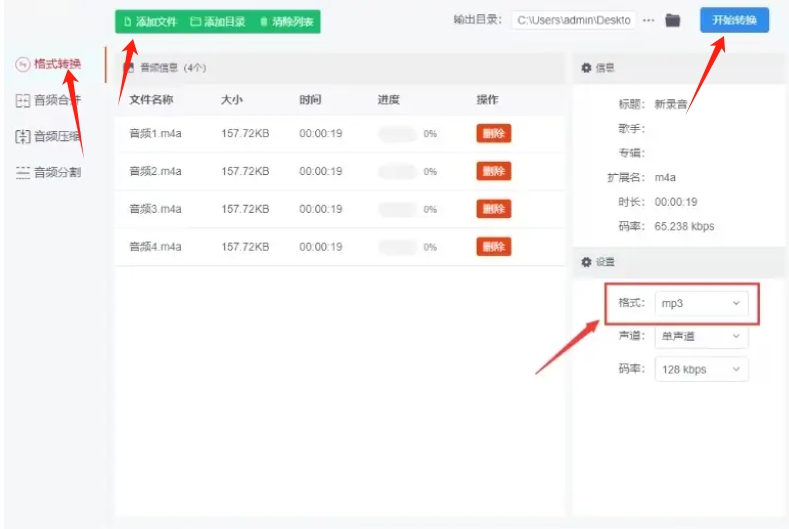This screenshot has width=789, height=529.
Task: Open the 码率 128 kbps dropdown
Action: point(701,369)
